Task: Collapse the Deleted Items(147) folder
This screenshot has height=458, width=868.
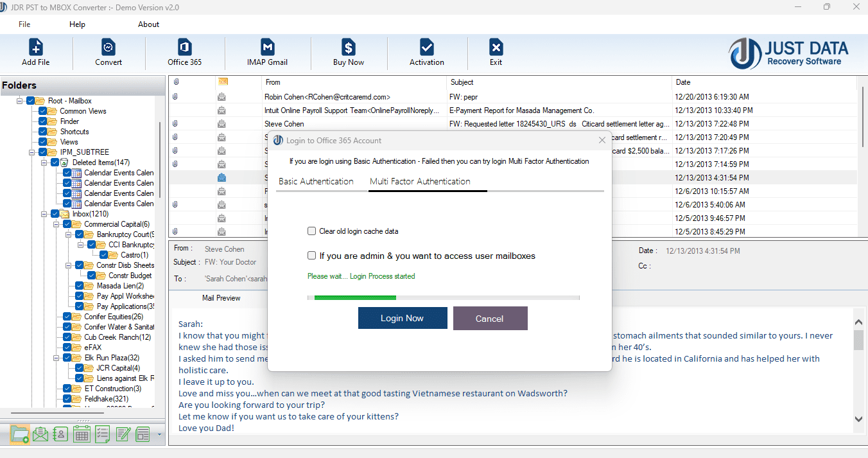Action: [45, 162]
